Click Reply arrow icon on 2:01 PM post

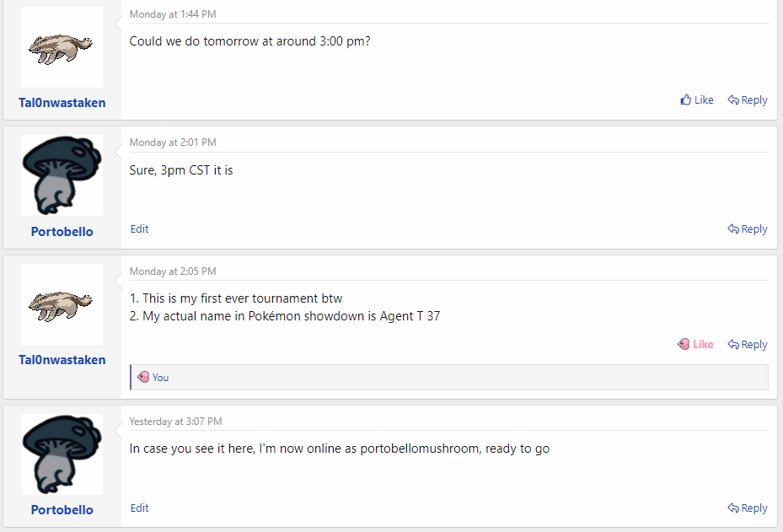pos(733,229)
